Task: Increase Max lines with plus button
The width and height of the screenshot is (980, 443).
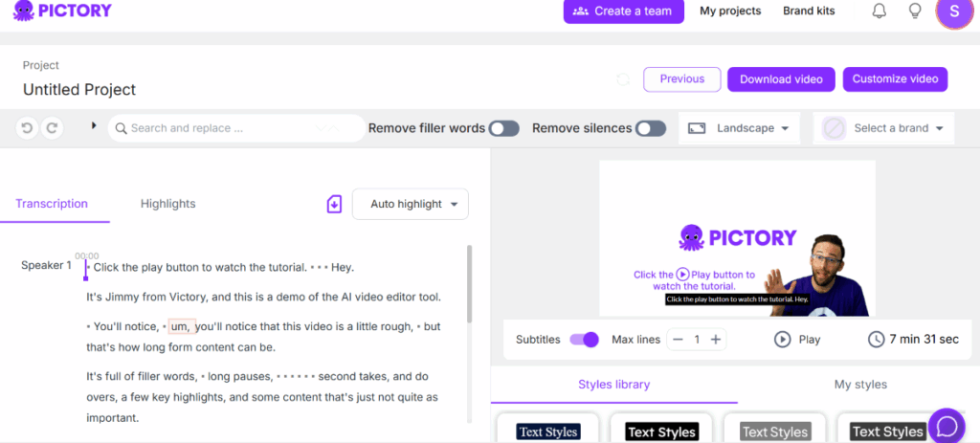Action: click(716, 340)
